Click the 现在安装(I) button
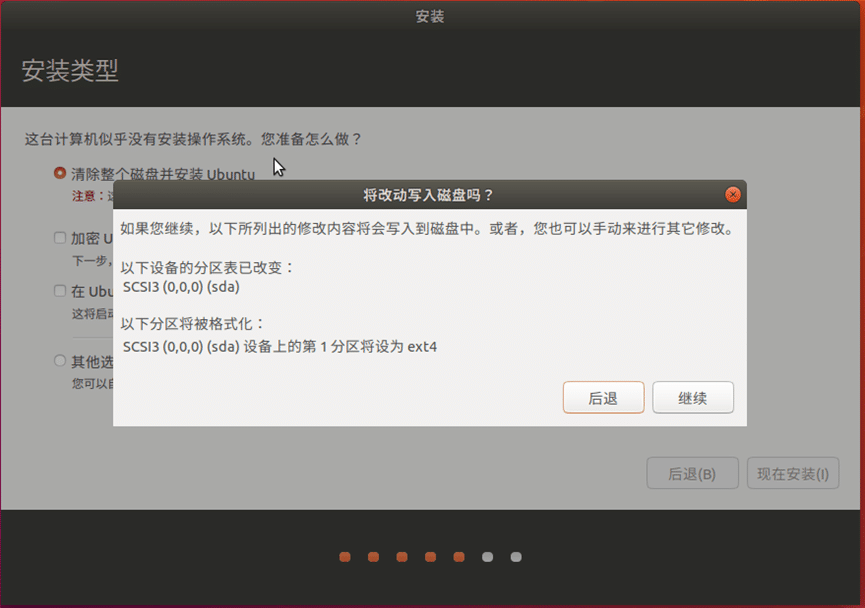 click(792, 473)
